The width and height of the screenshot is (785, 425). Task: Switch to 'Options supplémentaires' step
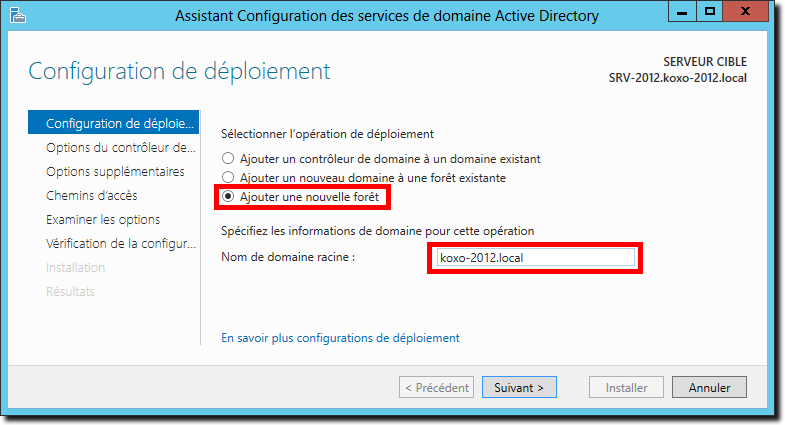point(115,172)
